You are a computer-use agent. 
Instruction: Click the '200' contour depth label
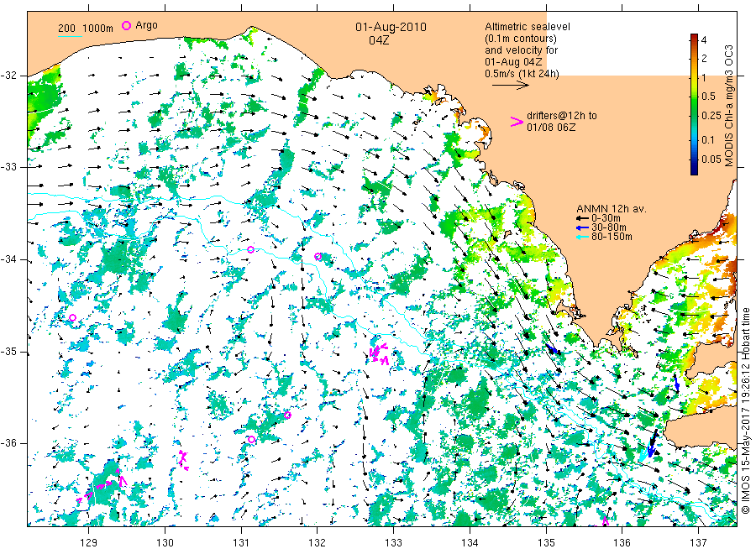click(66, 29)
